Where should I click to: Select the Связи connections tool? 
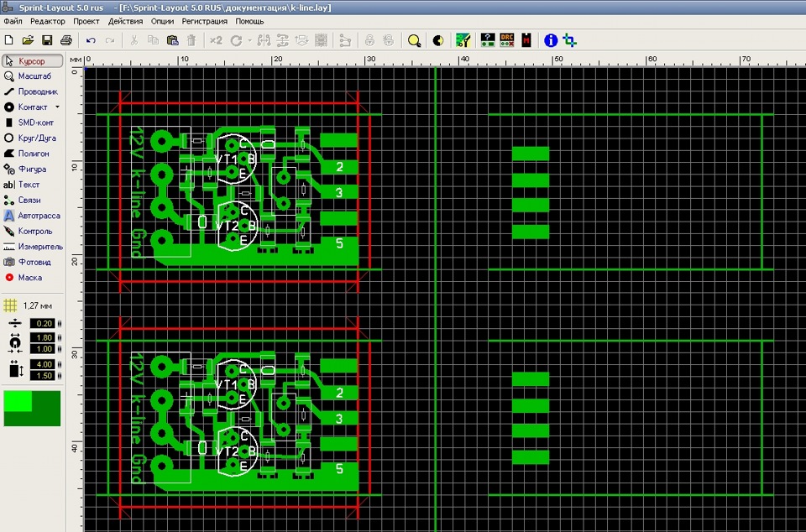pos(33,201)
